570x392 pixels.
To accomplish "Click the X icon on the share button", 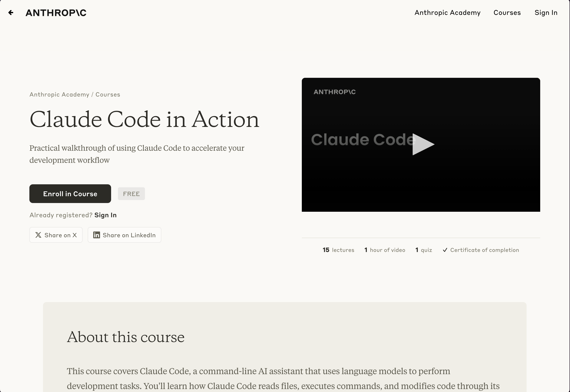I will (38, 235).
